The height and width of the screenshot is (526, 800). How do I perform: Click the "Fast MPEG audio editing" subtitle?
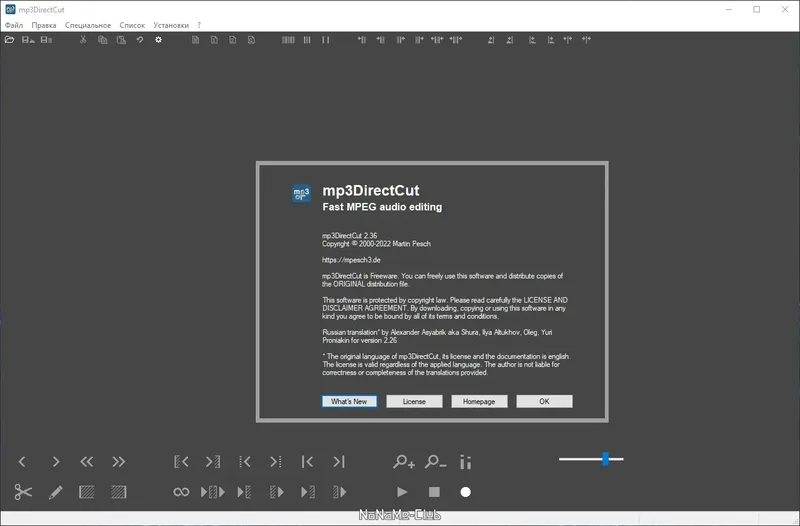(382, 207)
